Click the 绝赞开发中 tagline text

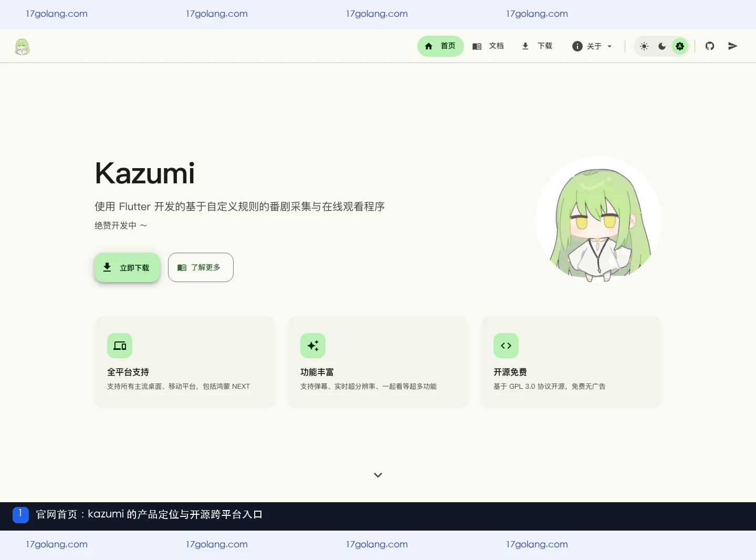click(x=121, y=225)
